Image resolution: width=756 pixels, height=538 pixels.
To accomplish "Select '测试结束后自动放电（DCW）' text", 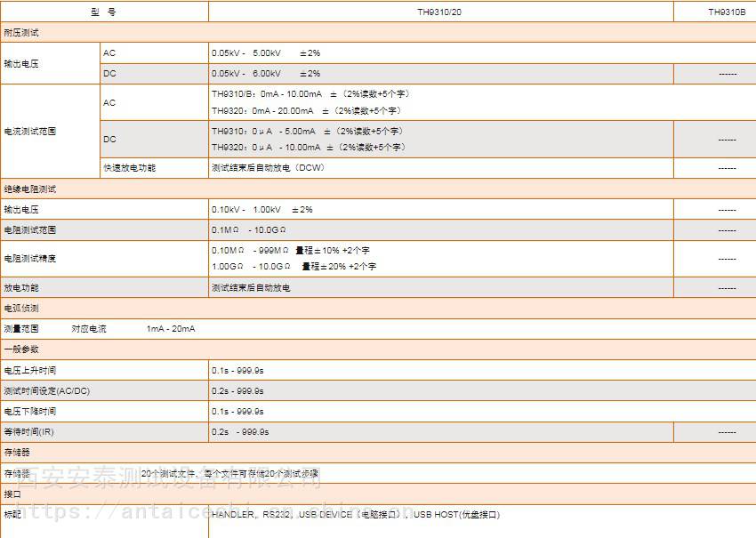I will click(x=269, y=168).
